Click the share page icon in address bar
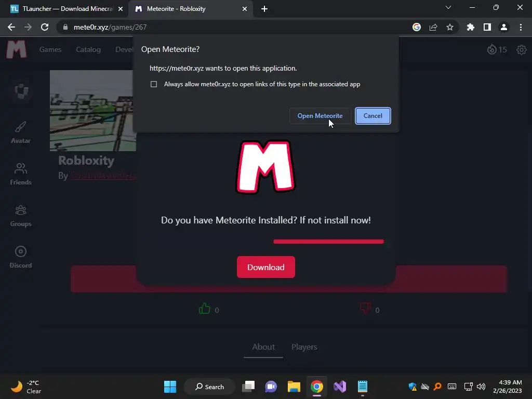The image size is (532, 399). pyautogui.click(x=433, y=27)
